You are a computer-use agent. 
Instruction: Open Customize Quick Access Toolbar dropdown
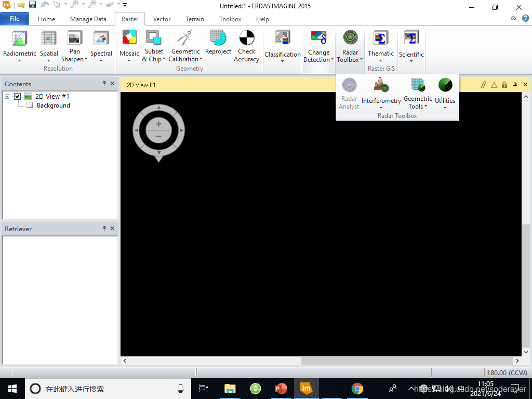click(x=125, y=5)
